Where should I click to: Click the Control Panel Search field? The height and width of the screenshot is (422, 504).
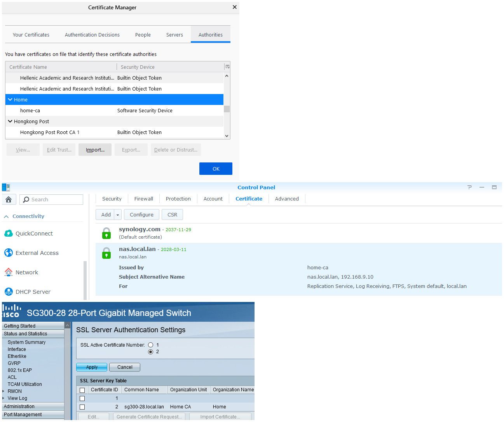coord(51,199)
